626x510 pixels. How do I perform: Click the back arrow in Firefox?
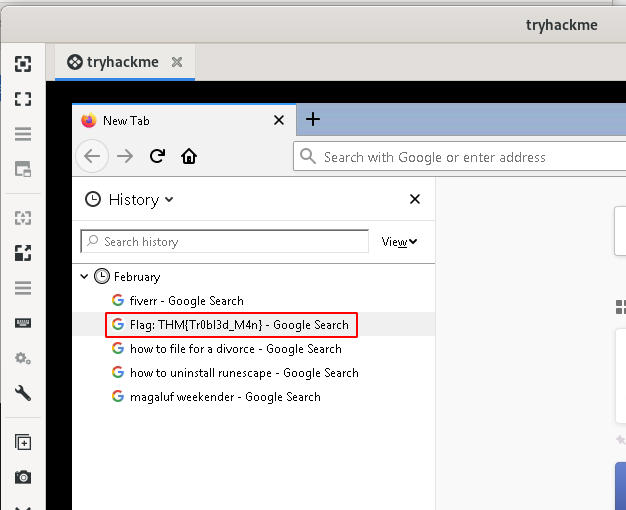pyautogui.click(x=93, y=156)
